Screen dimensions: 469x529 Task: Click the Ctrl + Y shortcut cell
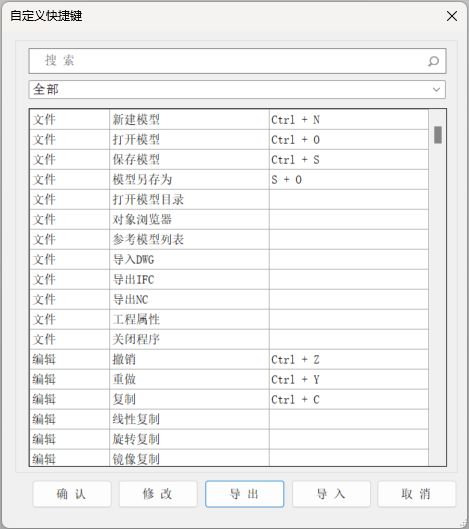click(x=349, y=379)
